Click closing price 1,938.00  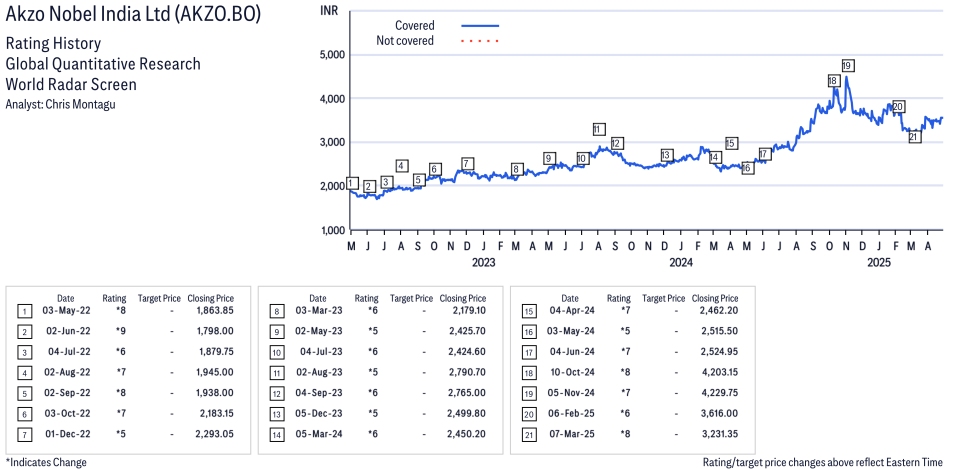click(x=215, y=393)
